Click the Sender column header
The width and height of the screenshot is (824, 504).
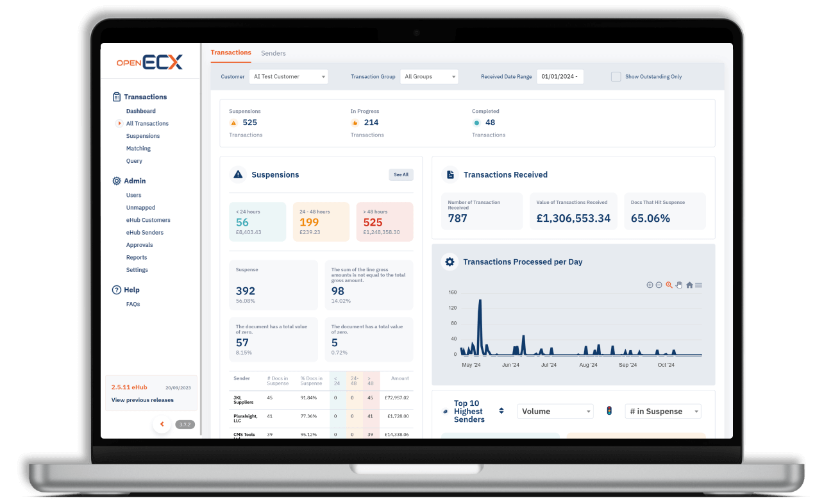click(242, 378)
